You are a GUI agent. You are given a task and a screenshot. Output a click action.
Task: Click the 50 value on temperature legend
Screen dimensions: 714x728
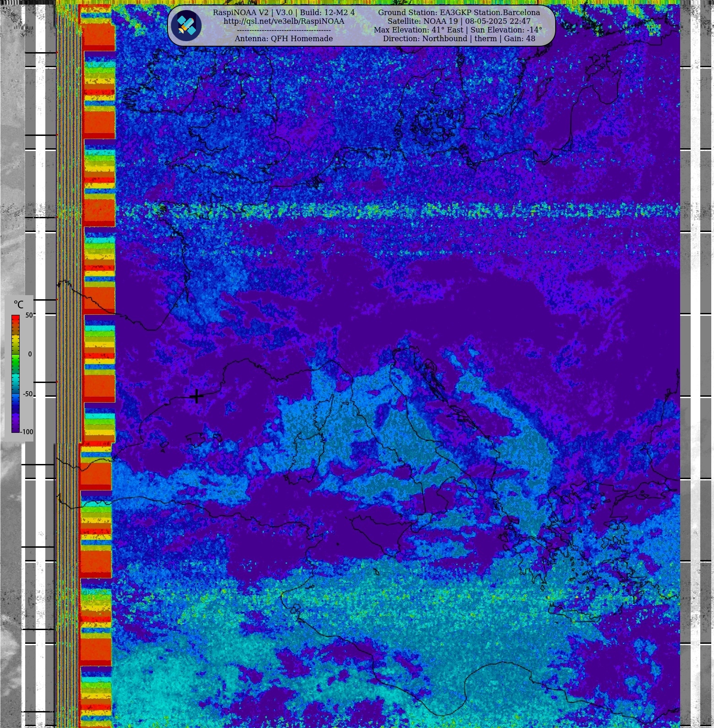pos(29,315)
